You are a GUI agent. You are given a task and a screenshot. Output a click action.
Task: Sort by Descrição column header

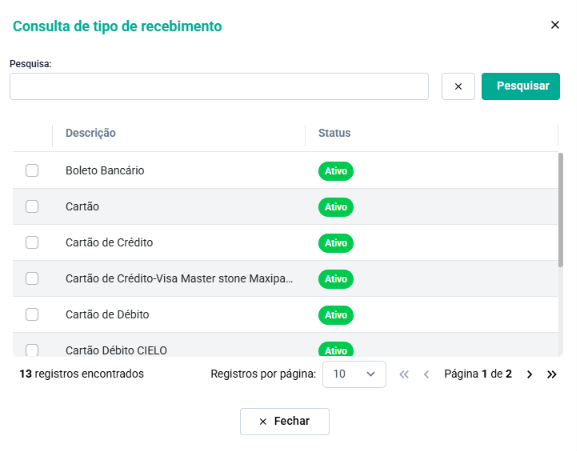tap(91, 133)
